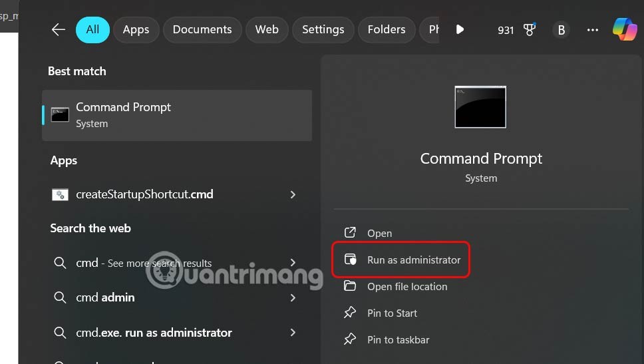The height and width of the screenshot is (364, 644).
Task: Click the large Command Prompt preview icon
Action: point(480,106)
